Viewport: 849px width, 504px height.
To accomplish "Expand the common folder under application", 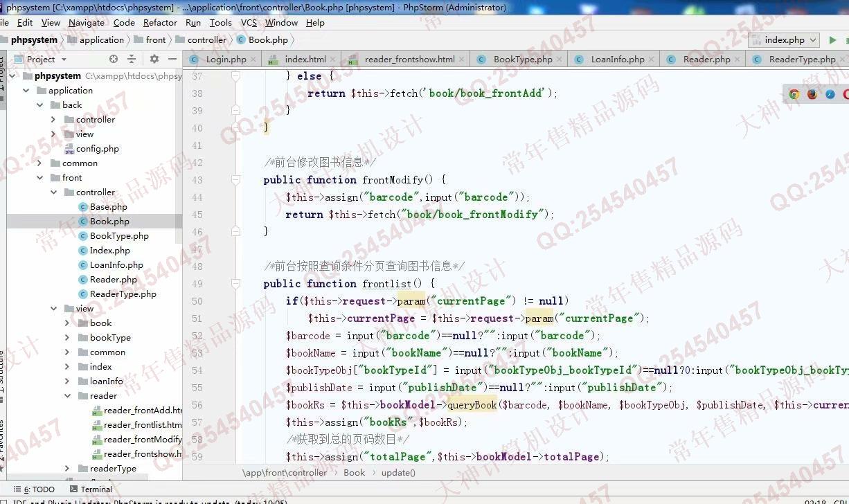I will 40,163.
